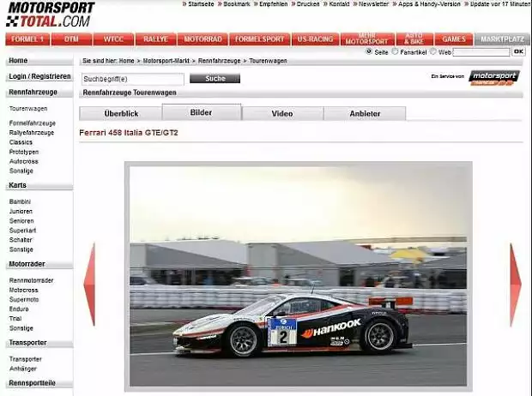Click the Bookmark top link
Screen dimensions: 532x396
point(236,4)
